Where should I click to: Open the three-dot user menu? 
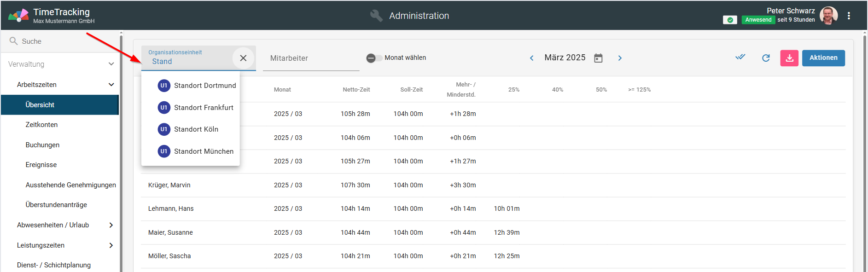click(849, 16)
